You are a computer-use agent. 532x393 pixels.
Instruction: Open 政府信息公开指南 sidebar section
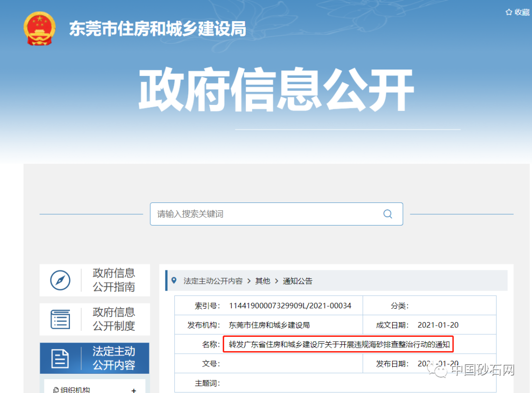click(x=114, y=280)
